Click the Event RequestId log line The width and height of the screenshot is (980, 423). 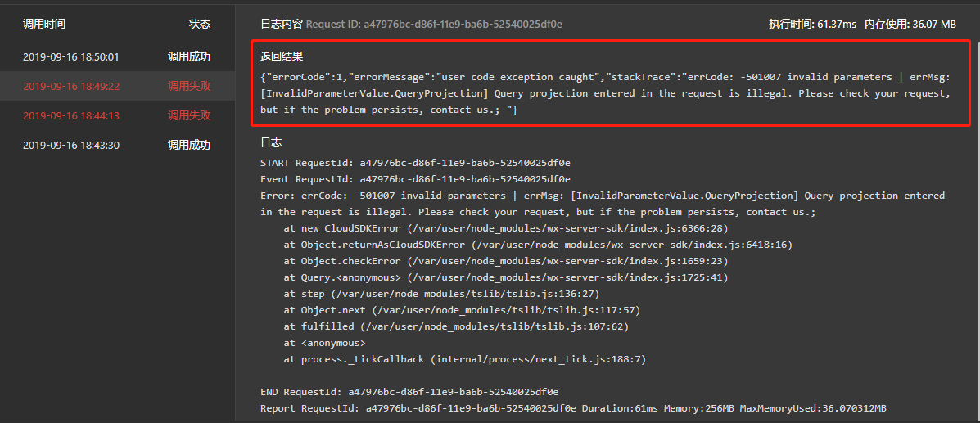[415, 179]
